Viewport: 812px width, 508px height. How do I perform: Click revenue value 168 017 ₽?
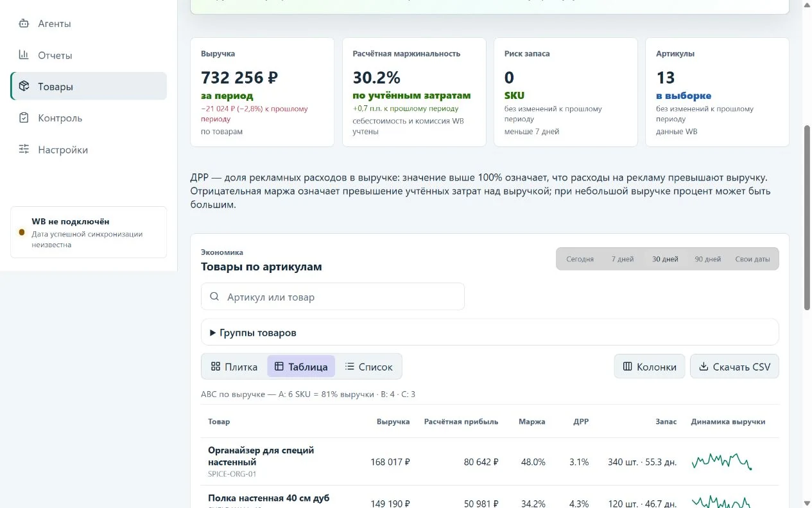[390, 462]
